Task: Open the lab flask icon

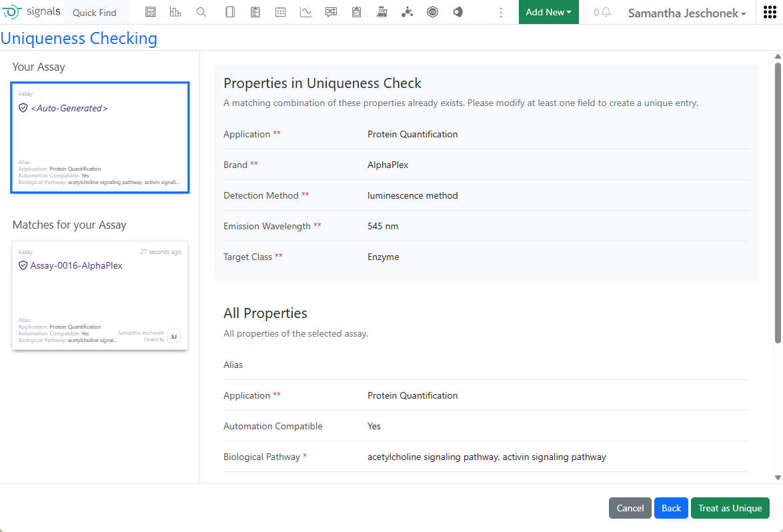Action: click(x=382, y=12)
